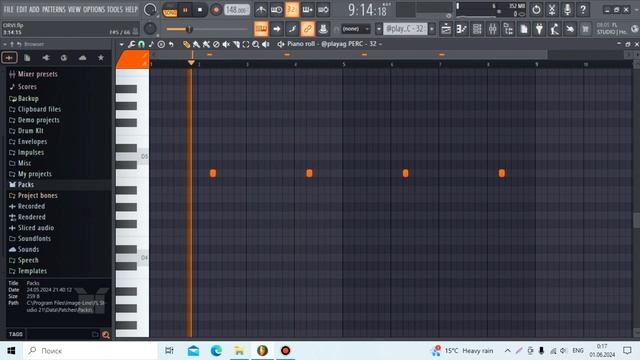Open the FILE menu
This screenshot has width=640, height=360.
[9, 9]
